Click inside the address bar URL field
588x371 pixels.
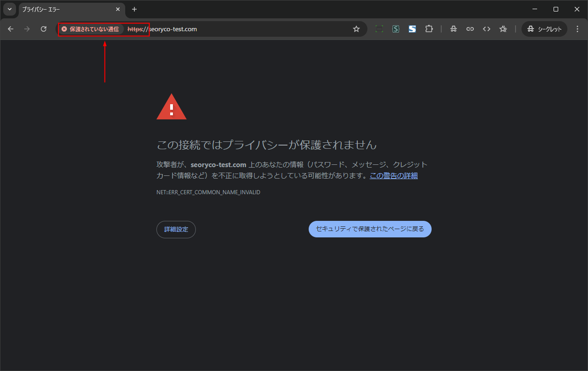click(x=229, y=28)
